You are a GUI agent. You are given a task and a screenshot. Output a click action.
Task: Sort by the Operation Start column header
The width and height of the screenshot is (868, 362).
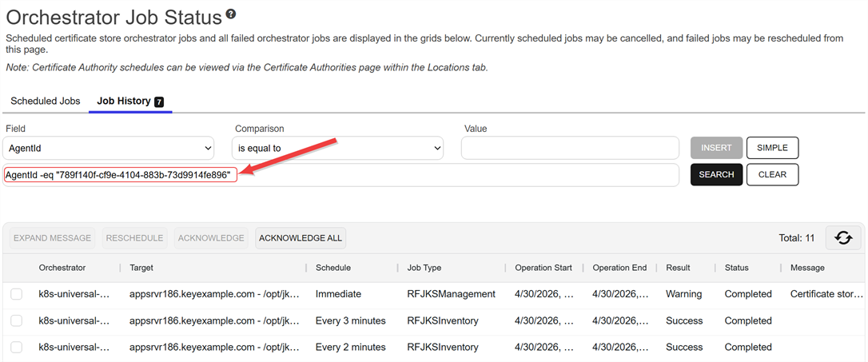point(543,268)
